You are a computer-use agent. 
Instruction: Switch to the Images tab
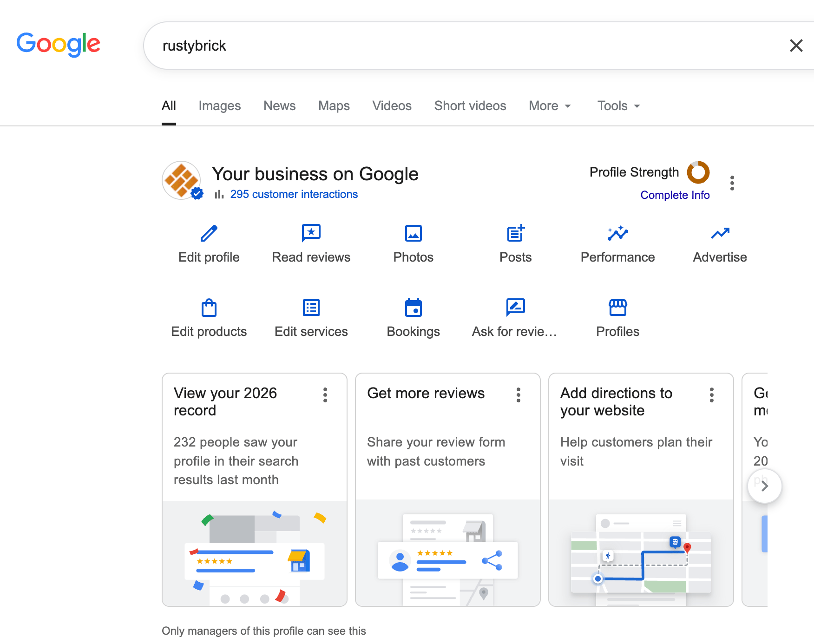pyautogui.click(x=220, y=106)
